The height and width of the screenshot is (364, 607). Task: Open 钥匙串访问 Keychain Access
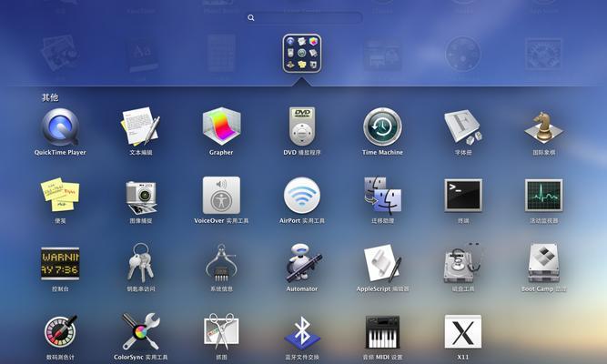(x=140, y=263)
